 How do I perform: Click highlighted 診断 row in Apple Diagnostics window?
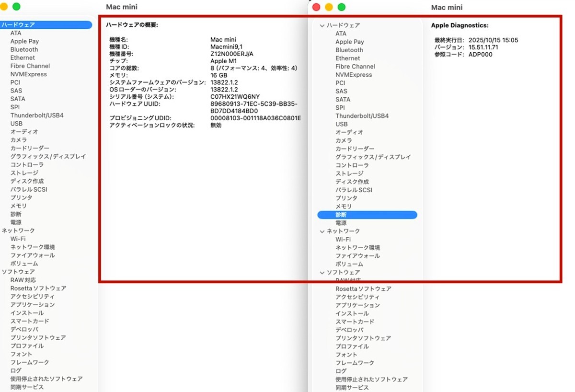[x=367, y=215]
